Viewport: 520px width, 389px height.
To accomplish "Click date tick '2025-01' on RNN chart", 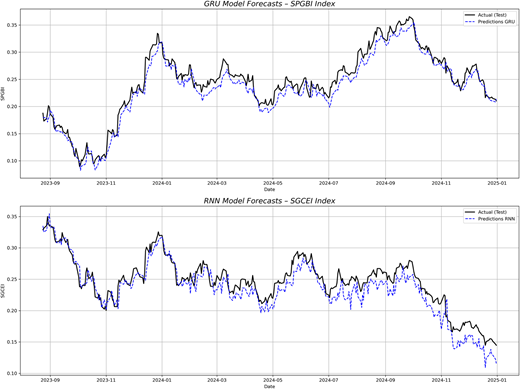I will [x=497, y=380].
